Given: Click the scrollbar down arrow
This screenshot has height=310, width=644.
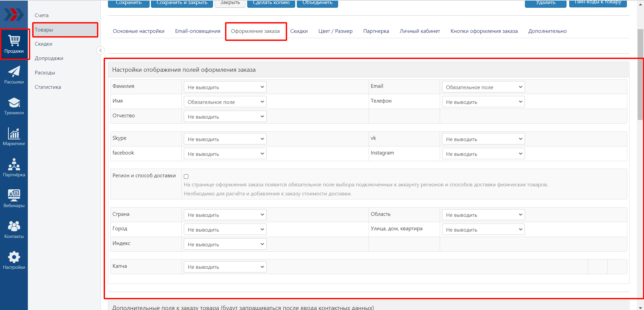Looking at the screenshot, I should pos(640,307).
